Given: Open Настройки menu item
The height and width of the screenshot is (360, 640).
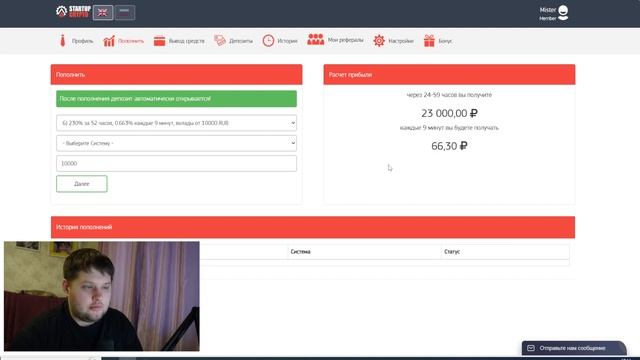Looking at the screenshot, I should pyautogui.click(x=401, y=41).
